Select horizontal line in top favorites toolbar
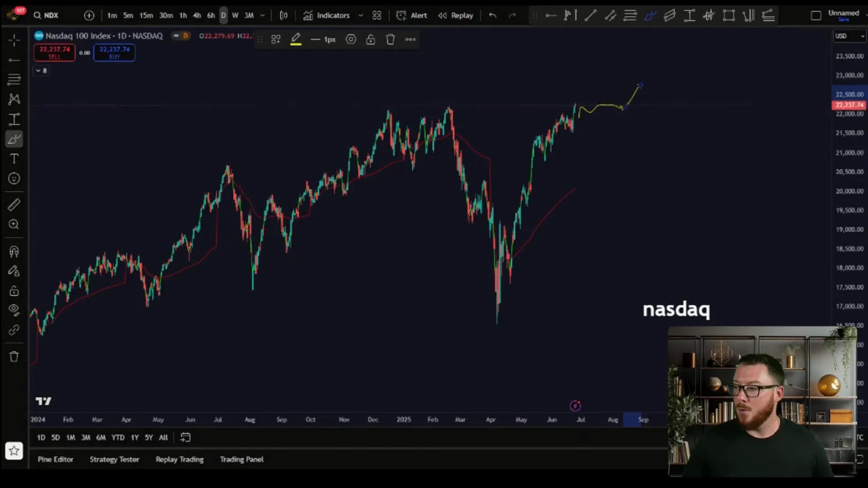This screenshot has height=488, width=868. pos(551,15)
